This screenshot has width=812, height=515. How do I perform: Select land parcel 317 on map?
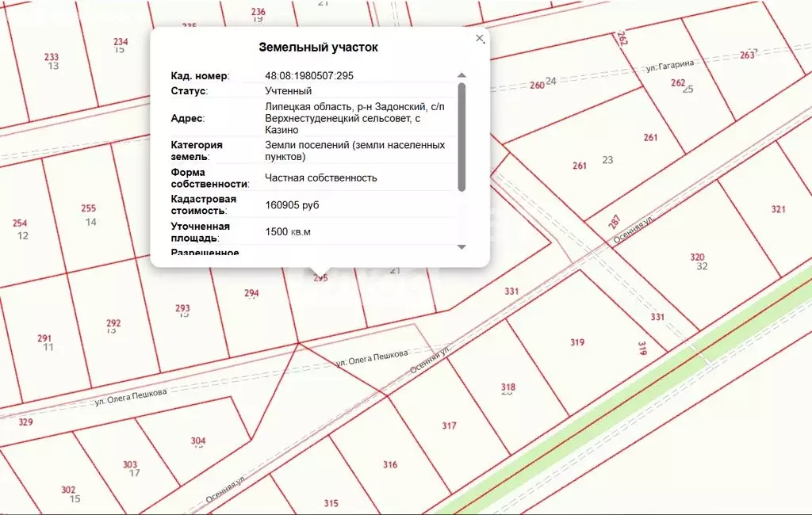(449, 425)
